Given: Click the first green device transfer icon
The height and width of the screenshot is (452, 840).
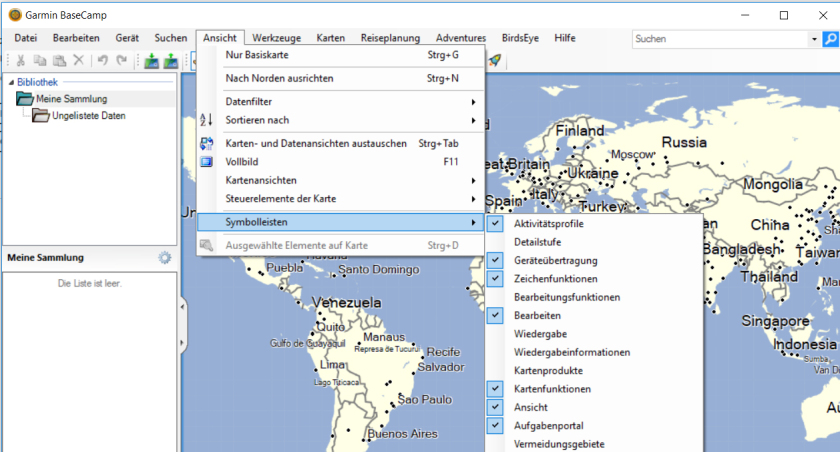Looking at the screenshot, I should [151, 61].
